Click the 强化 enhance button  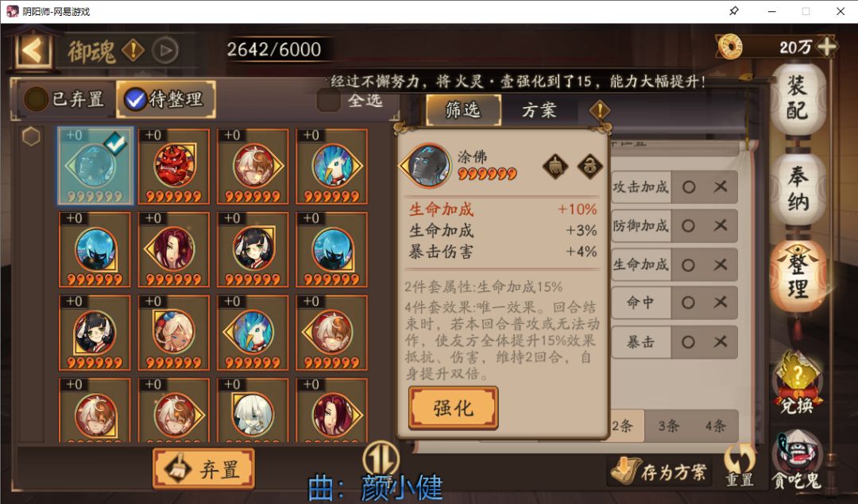click(453, 408)
